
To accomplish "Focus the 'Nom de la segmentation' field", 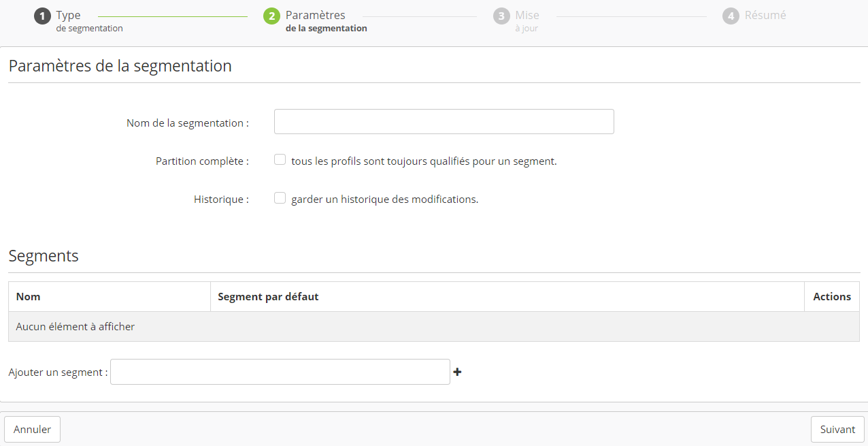I will tap(444, 122).
